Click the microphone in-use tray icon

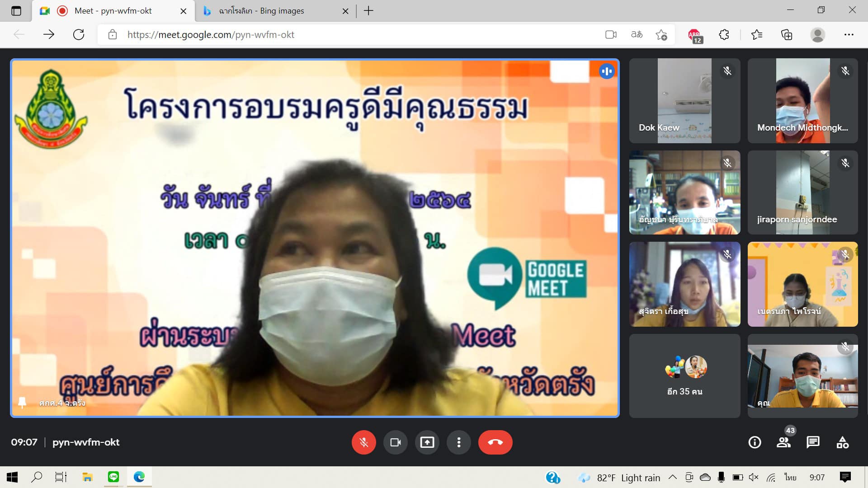coord(721,478)
